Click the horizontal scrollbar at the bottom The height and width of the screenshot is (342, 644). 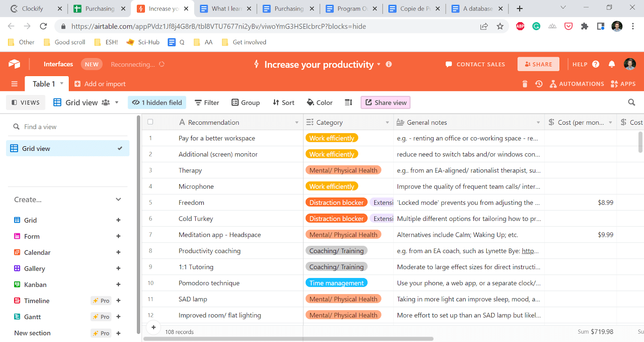coord(288,339)
